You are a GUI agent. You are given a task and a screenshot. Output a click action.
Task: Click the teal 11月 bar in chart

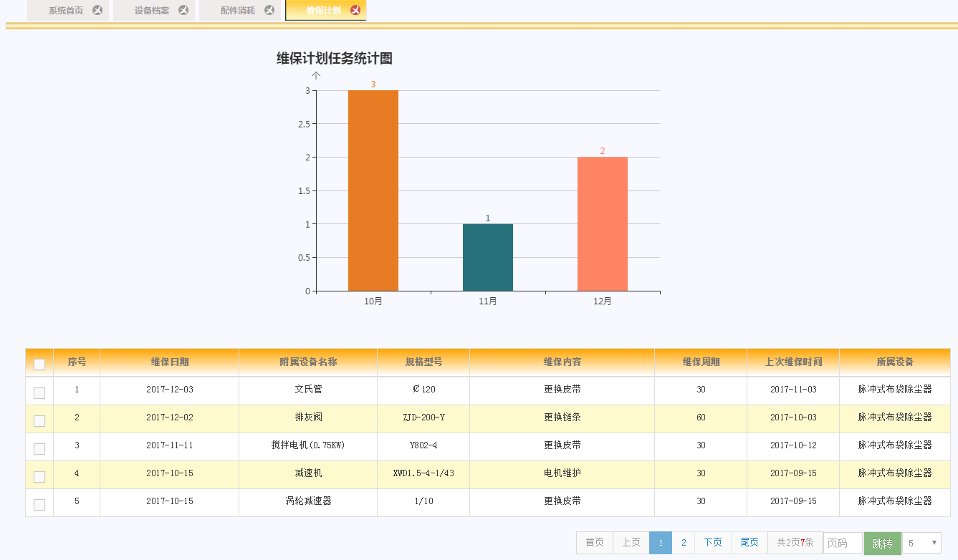(487, 257)
